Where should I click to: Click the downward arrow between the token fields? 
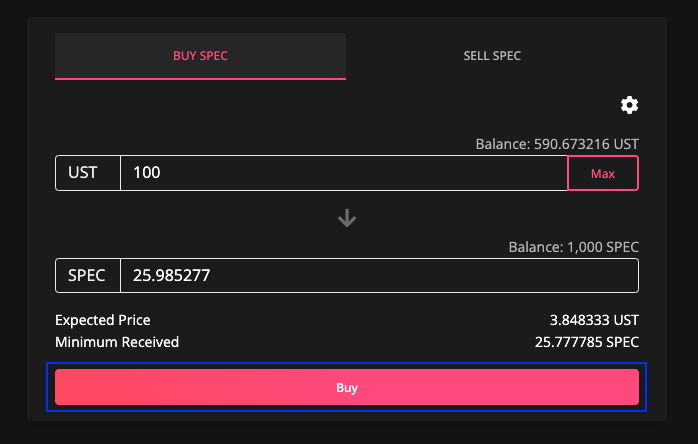point(347,218)
